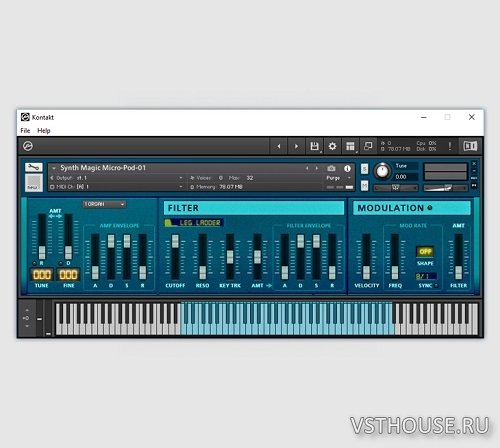Click the VELOCITY slider handle

pos(366,272)
